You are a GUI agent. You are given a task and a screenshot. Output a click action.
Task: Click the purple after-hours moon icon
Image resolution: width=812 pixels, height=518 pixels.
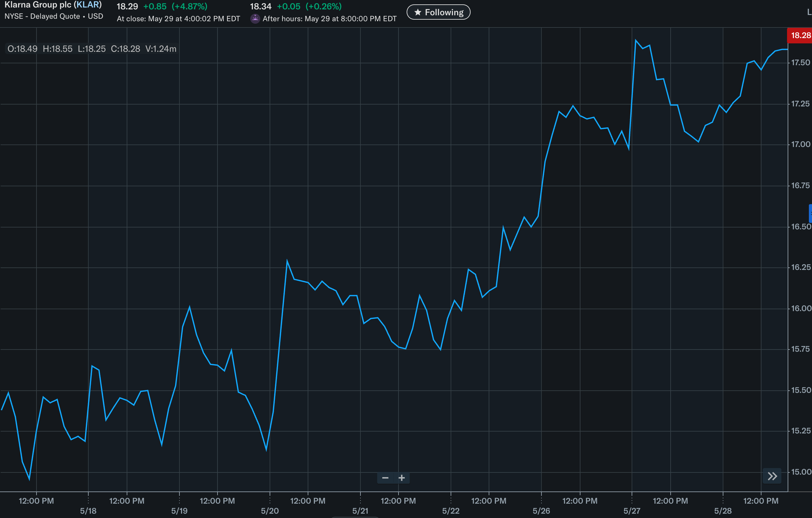255,18
